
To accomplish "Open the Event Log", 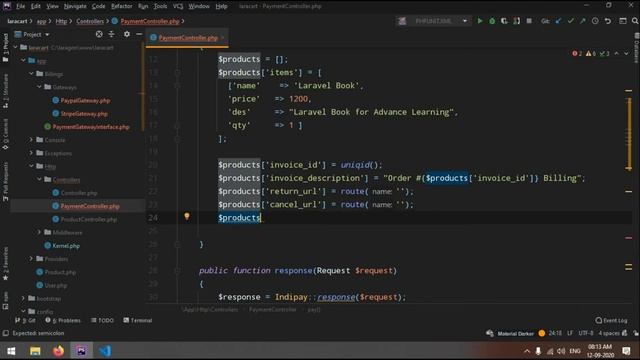I will click(x=611, y=320).
